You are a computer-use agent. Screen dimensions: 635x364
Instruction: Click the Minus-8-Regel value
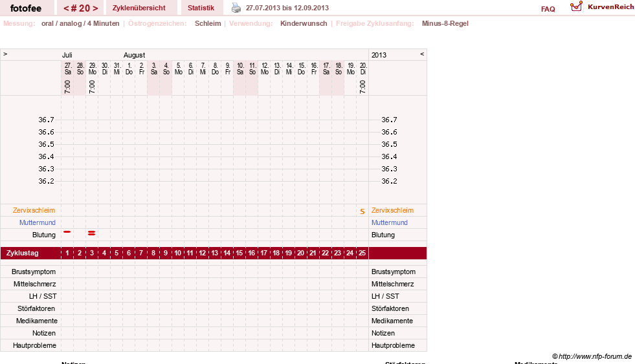445,23
